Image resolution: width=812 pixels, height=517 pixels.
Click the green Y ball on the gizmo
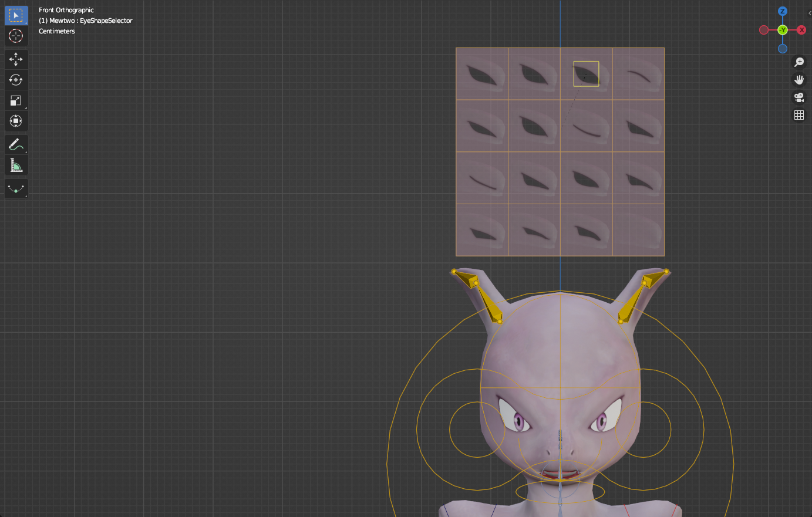tap(783, 29)
